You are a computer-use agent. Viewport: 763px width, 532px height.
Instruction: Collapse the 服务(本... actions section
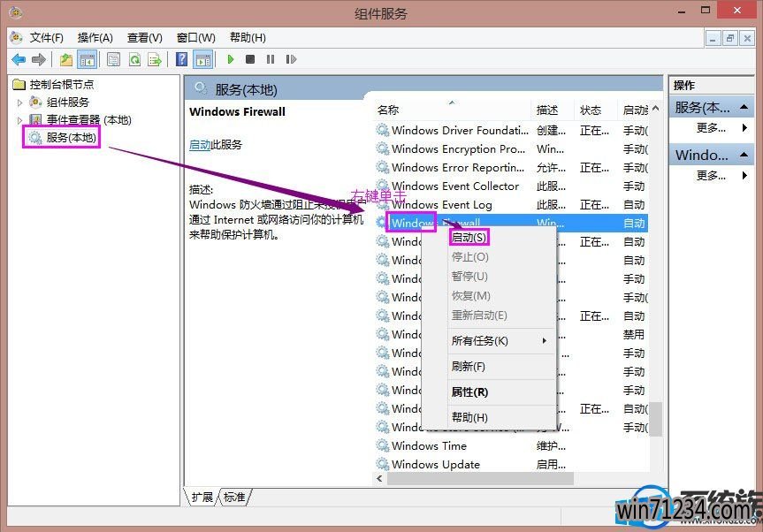(744, 107)
